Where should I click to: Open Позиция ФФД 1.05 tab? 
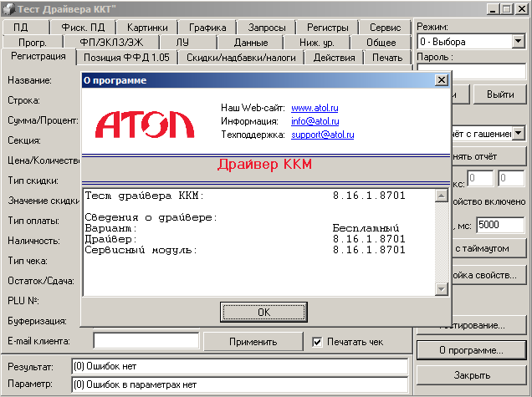coord(126,58)
